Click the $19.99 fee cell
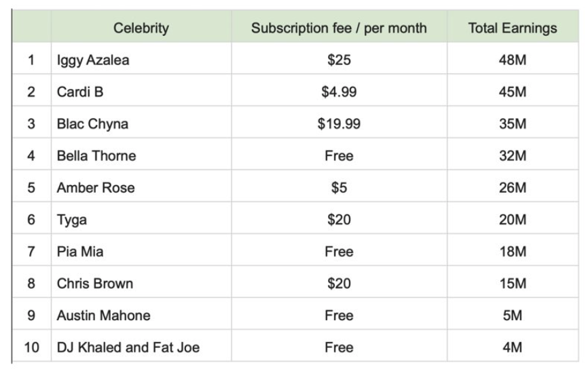The height and width of the screenshot is (371, 588). click(x=339, y=124)
